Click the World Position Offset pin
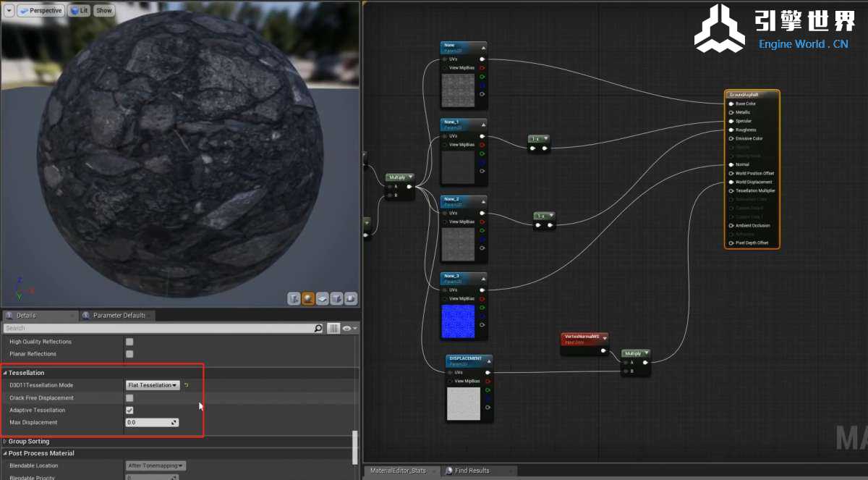The width and height of the screenshot is (868, 480). tap(731, 173)
